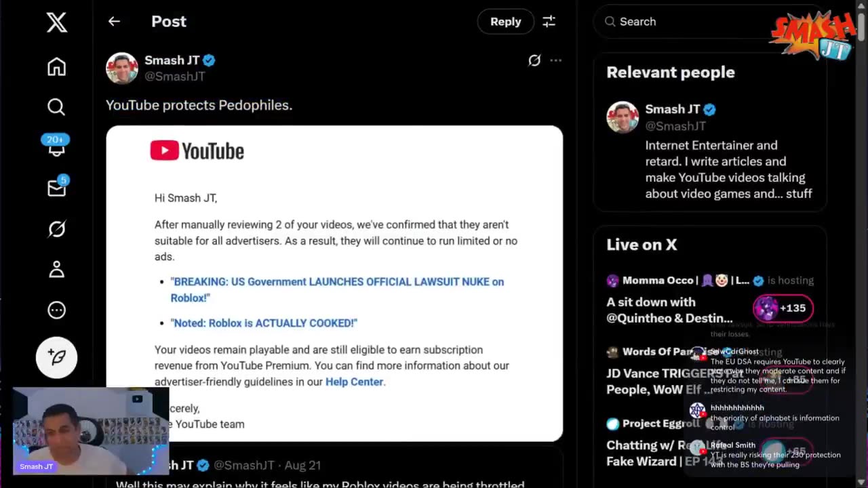The height and width of the screenshot is (488, 868).
Task: Click the Search input field
Action: pos(685,22)
